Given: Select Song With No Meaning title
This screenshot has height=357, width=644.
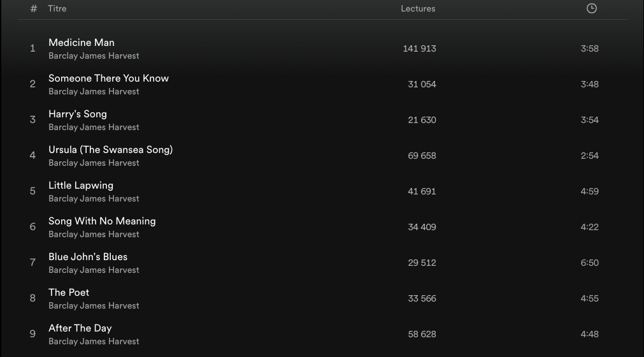Looking at the screenshot, I should tap(102, 221).
